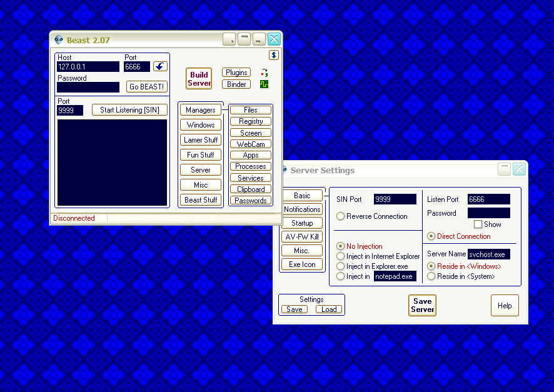
Task: Close the Beast 2.07 window
Action: 274,39
